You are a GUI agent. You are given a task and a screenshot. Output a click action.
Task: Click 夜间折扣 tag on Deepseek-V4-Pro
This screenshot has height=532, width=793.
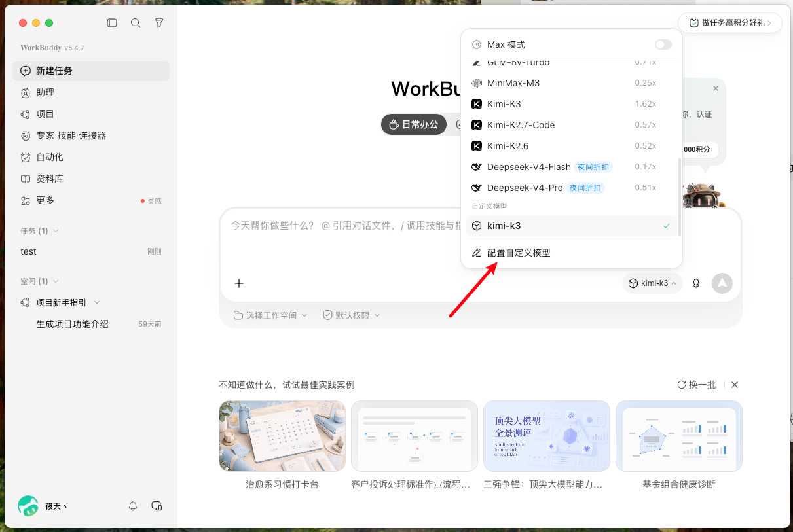pyautogui.click(x=585, y=188)
